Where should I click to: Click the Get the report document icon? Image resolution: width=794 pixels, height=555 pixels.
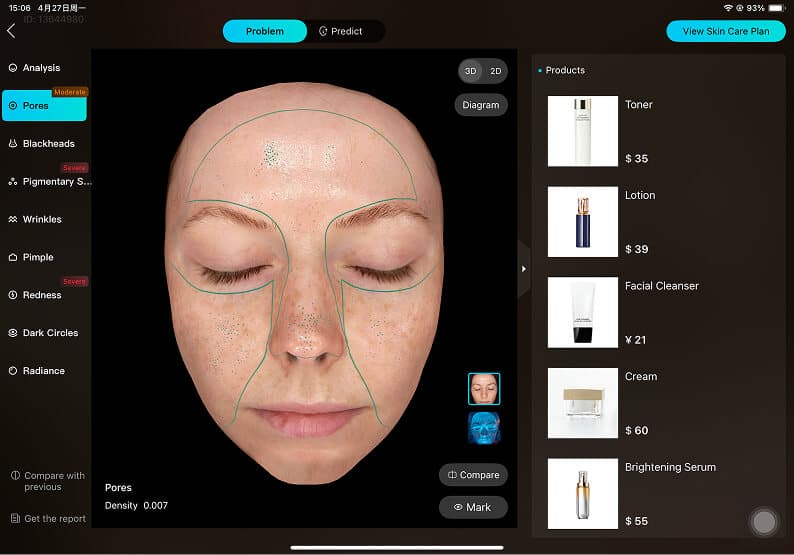[x=16, y=519]
